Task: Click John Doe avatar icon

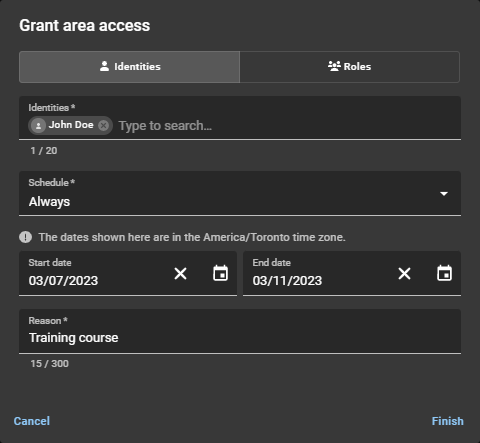Action: point(38,126)
